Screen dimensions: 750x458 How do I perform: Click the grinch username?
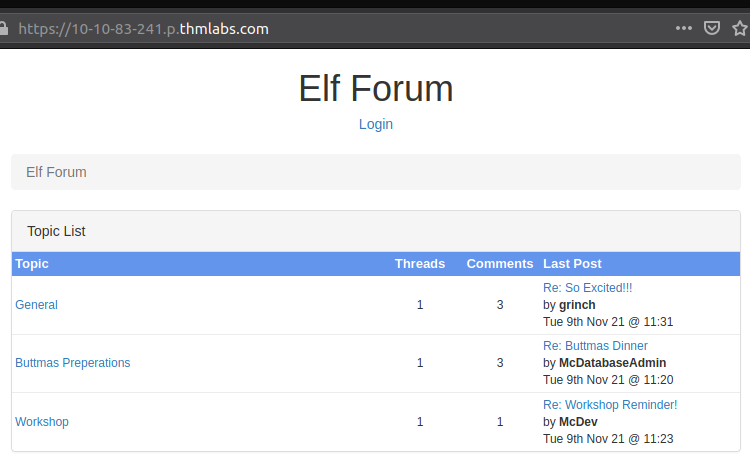577,305
